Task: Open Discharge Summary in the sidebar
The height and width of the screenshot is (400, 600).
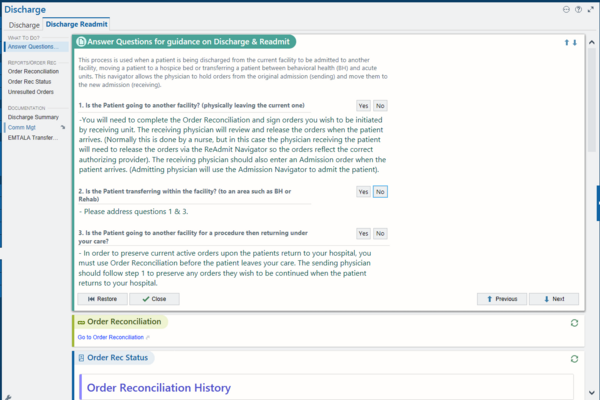Action: [33, 117]
